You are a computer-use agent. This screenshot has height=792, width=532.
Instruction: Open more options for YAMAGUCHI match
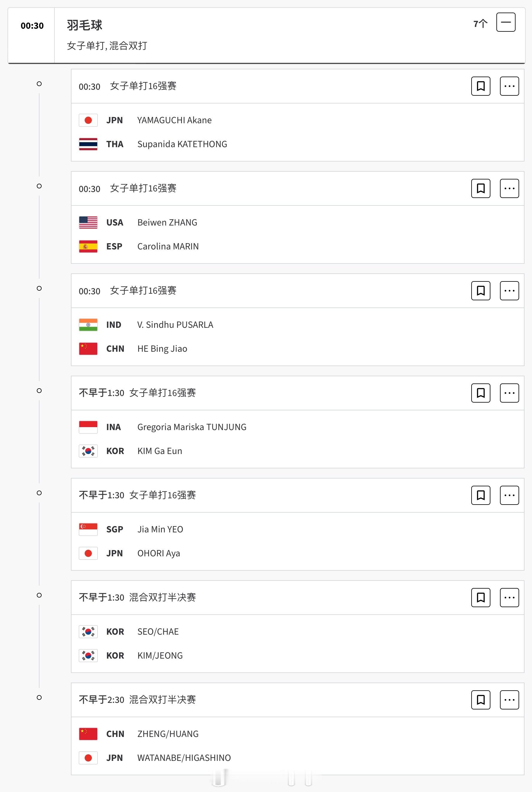tap(509, 86)
